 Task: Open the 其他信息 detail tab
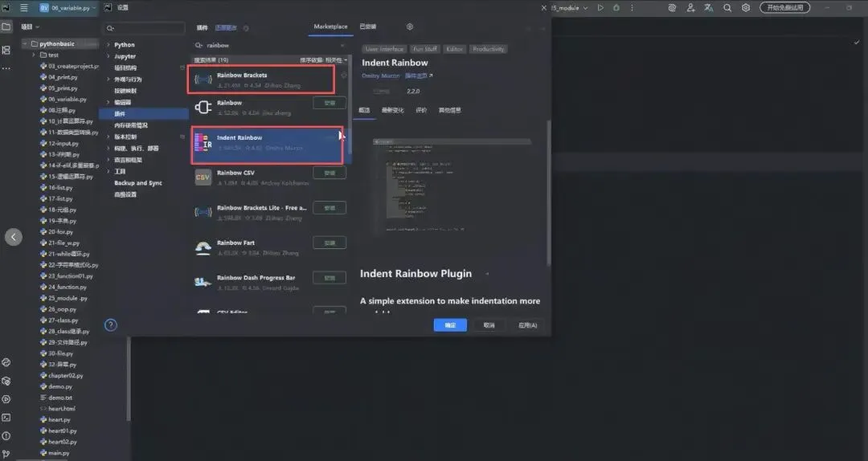point(449,110)
